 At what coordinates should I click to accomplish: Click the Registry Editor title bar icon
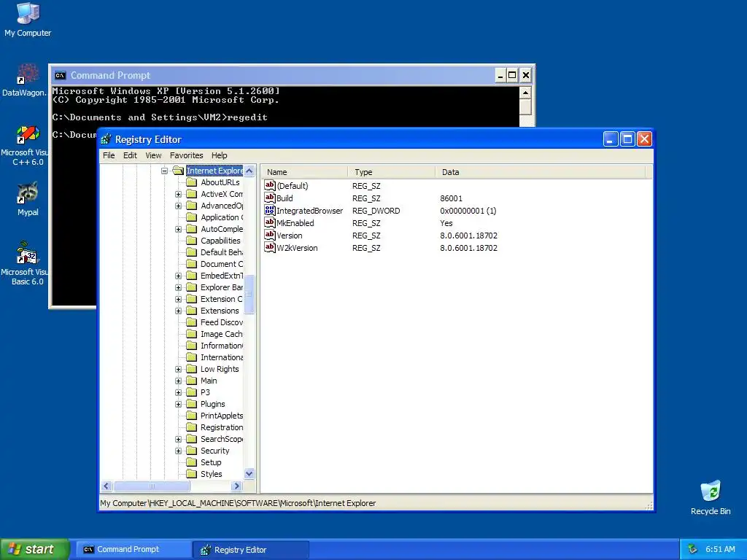pyautogui.click(x=107, y=139)
